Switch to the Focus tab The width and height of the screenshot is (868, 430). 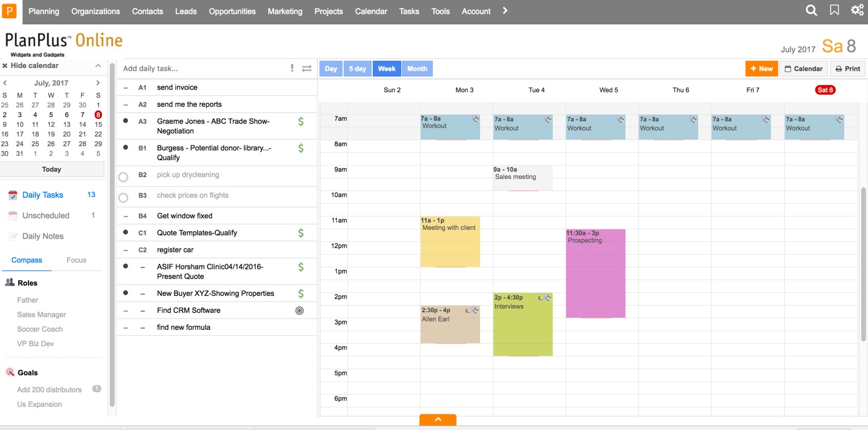[76, 260]
